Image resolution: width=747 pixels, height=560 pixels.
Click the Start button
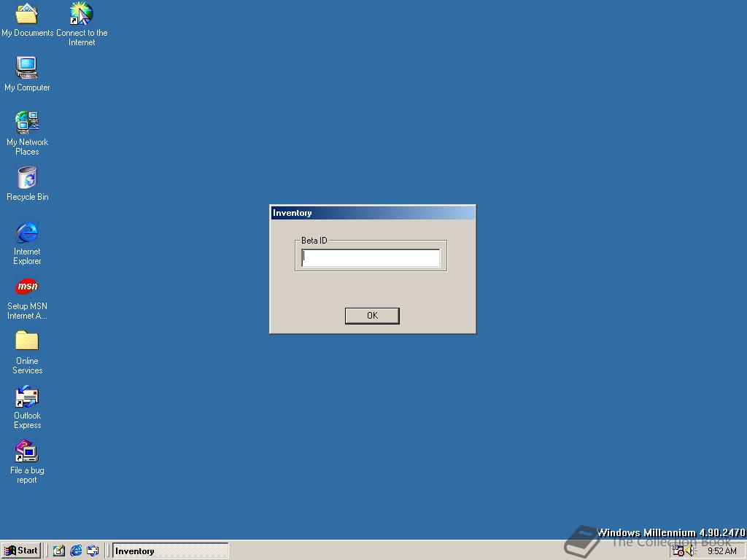[x=21, y=551]
